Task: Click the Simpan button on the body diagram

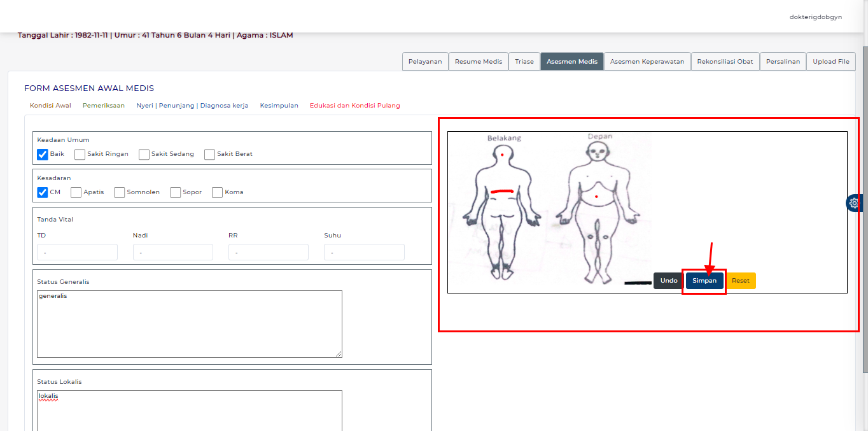Action: click(x=704, y=280)
